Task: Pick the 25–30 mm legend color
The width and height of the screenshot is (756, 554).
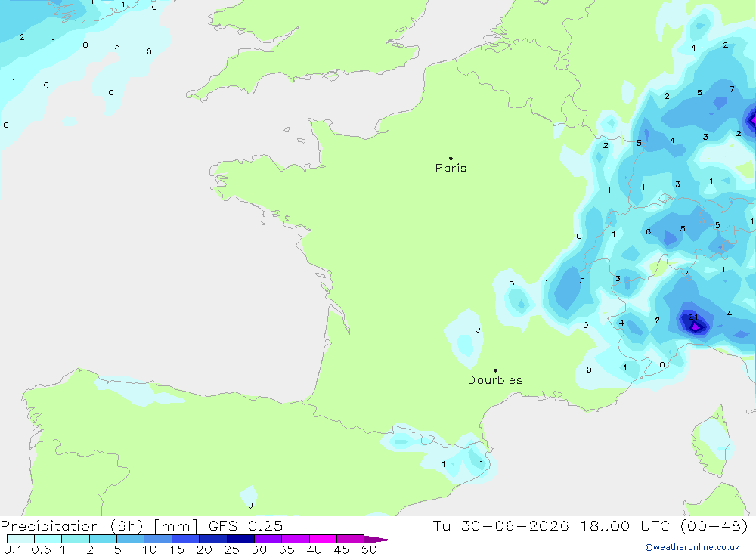Action: coord(240,539)
